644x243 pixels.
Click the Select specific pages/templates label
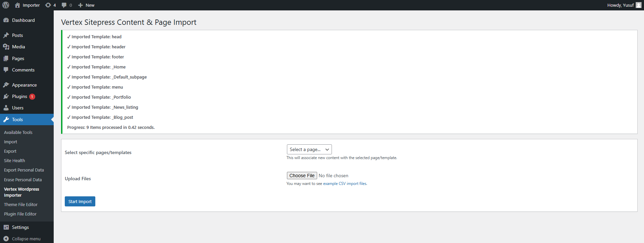[98, 152]
